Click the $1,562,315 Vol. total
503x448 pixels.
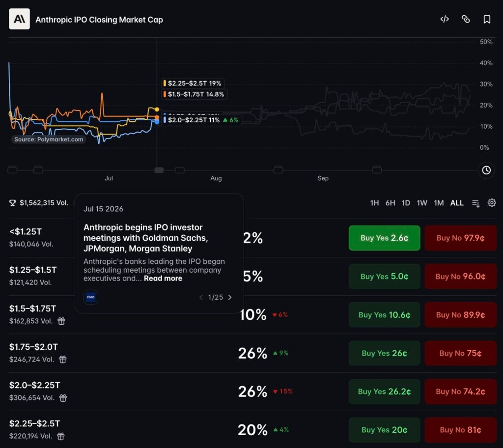pos(44,203)
